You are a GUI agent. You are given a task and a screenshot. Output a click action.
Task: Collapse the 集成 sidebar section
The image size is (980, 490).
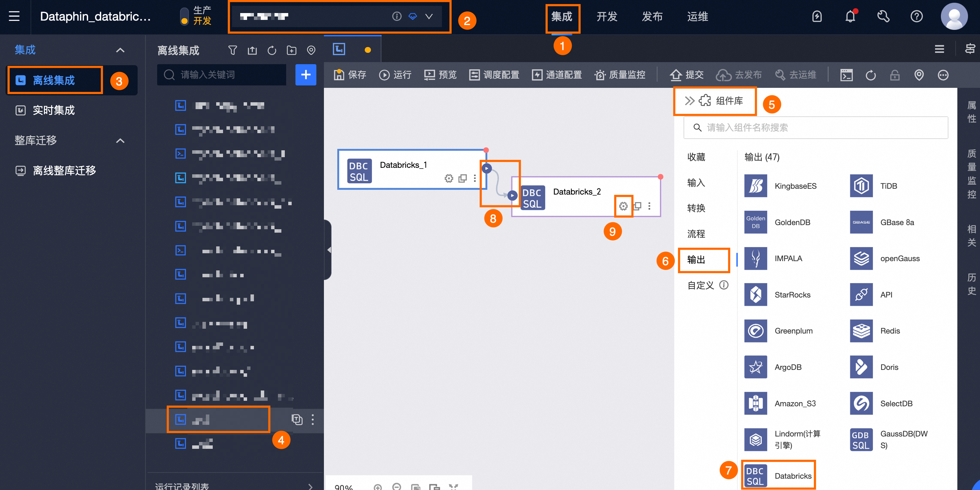(x=120, y=50)
